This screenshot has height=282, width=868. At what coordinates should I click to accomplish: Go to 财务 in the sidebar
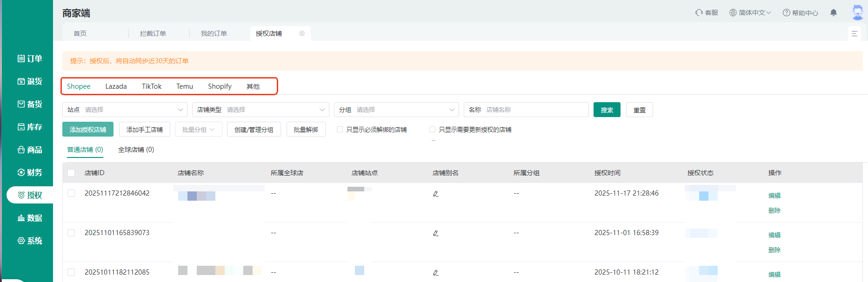[30, 172]
